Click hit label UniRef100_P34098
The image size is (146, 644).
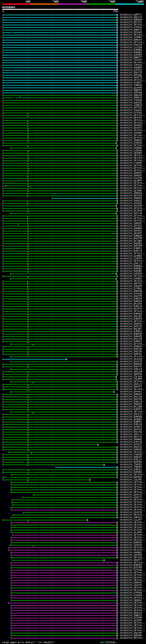(x=131, y=100)
